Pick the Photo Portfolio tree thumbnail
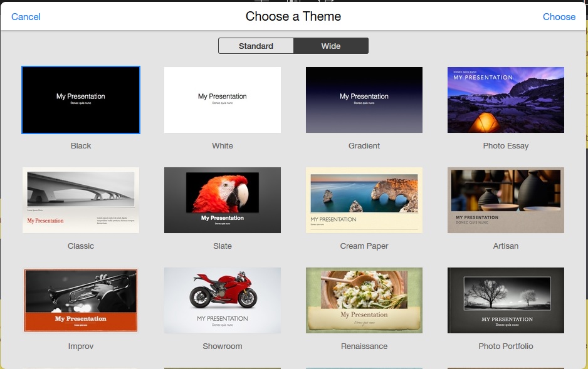 (506, 300)
